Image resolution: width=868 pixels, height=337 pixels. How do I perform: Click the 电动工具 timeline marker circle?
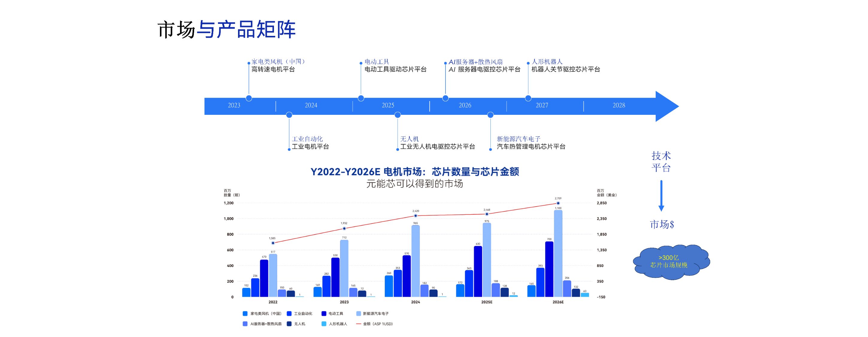coord(361,98)
